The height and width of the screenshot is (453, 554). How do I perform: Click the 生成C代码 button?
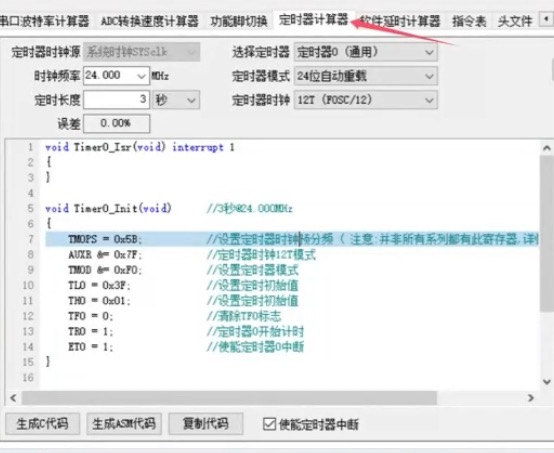42,424
